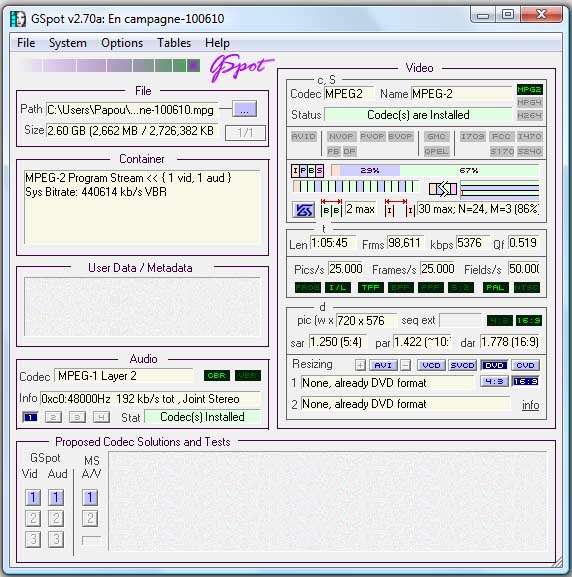The width and height of the screenshot is (572, 577).
Task: Click the QPEL indicator badge
Action: [436, 151]
